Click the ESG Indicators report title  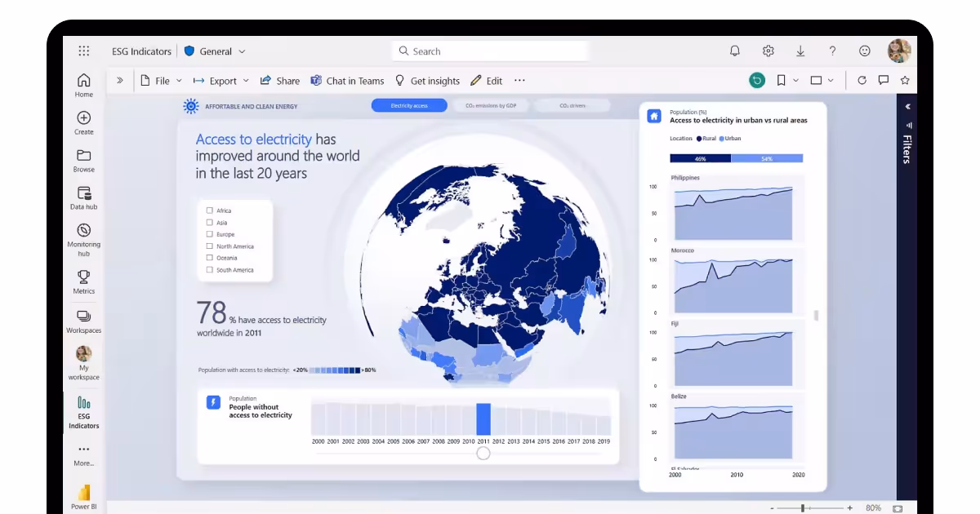point(142,51)
